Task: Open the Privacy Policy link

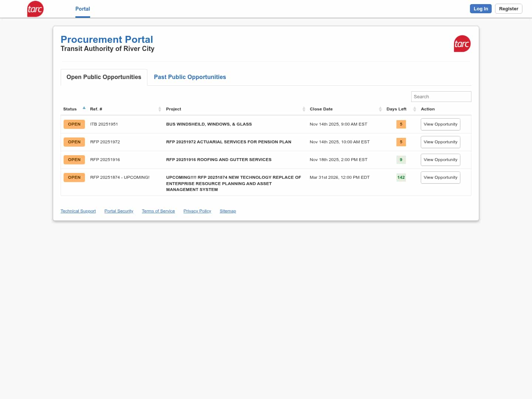Action: click(197, 211)
